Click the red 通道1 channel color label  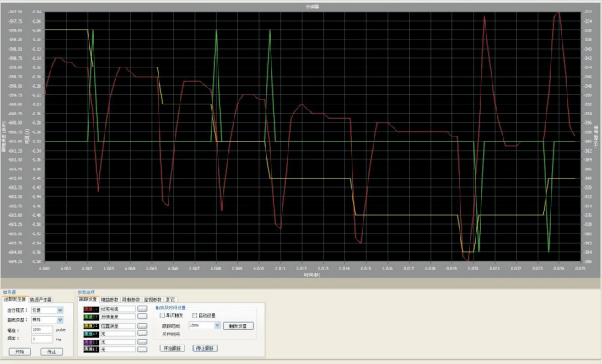pyautogui.click(x=89, y=310)
